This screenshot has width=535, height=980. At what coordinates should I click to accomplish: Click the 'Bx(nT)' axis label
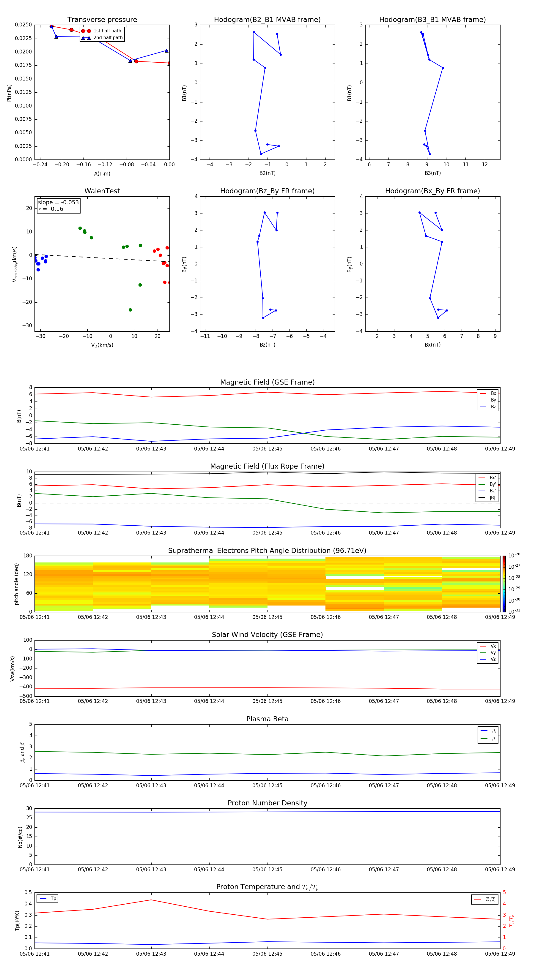click(x=432, y=345)
